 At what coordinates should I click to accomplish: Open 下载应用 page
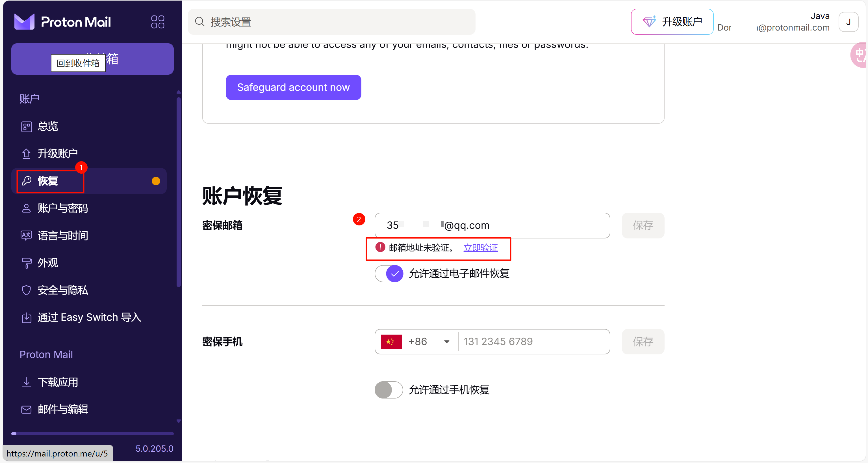89,382
